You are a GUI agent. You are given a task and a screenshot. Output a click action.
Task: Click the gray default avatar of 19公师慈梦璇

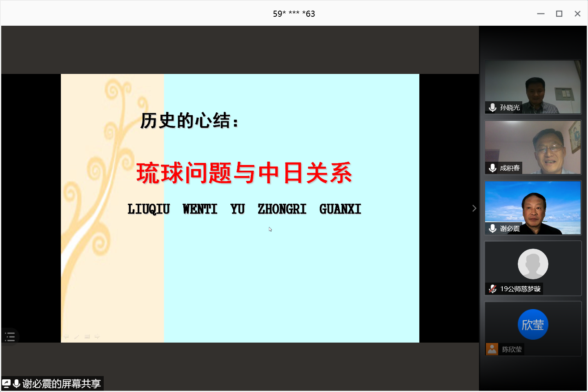pyautogui.click(x=533, y=264)
